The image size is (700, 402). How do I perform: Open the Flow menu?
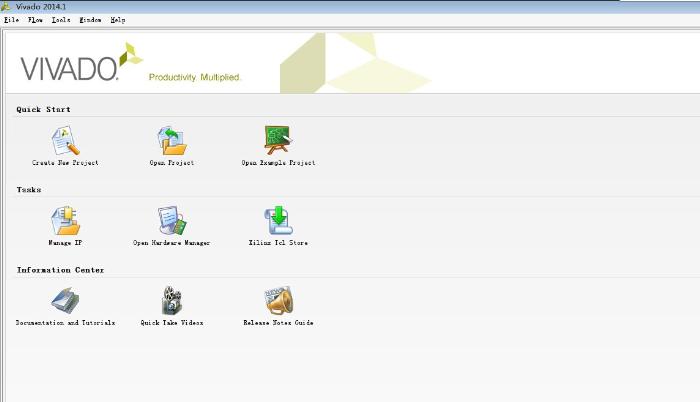pos(36,20)
